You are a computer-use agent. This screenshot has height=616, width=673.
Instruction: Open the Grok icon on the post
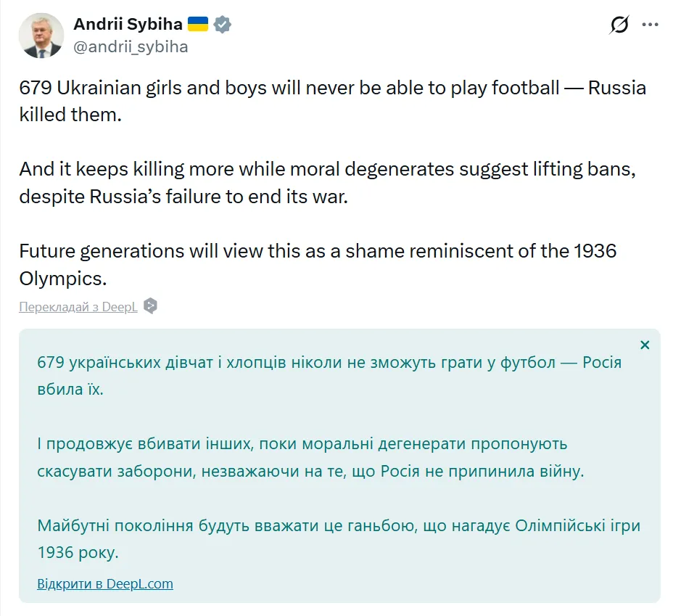pyautogui.click(x=619, y=25)
